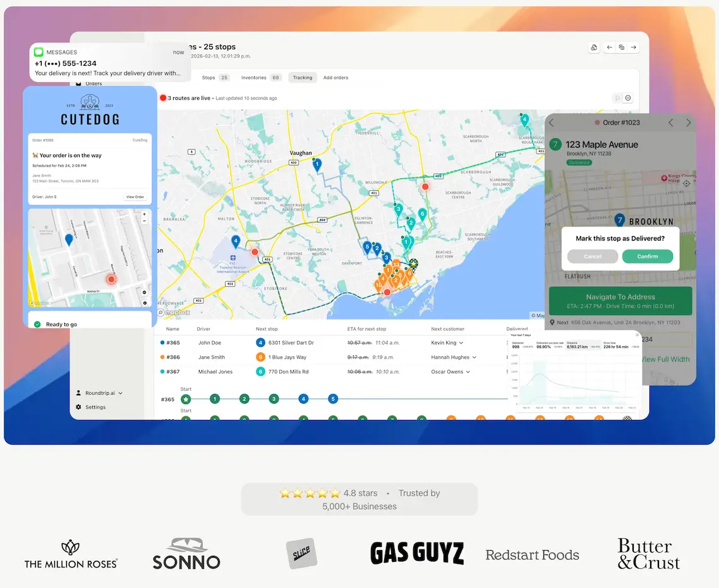Click the duplicate icon between the arrow buttons
Image resolution: width=719 pixels, height=588 pixels.
click(x=621, y=47)
